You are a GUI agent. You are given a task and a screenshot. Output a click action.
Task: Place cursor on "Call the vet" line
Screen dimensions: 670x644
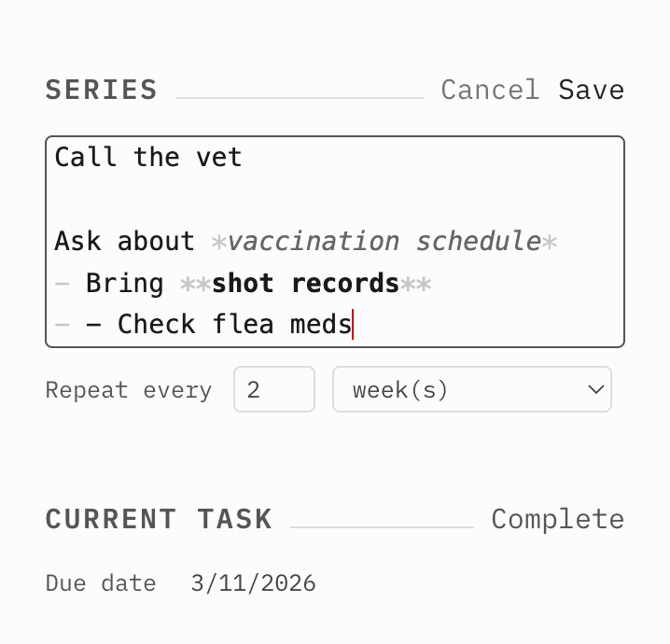[148, 157]
